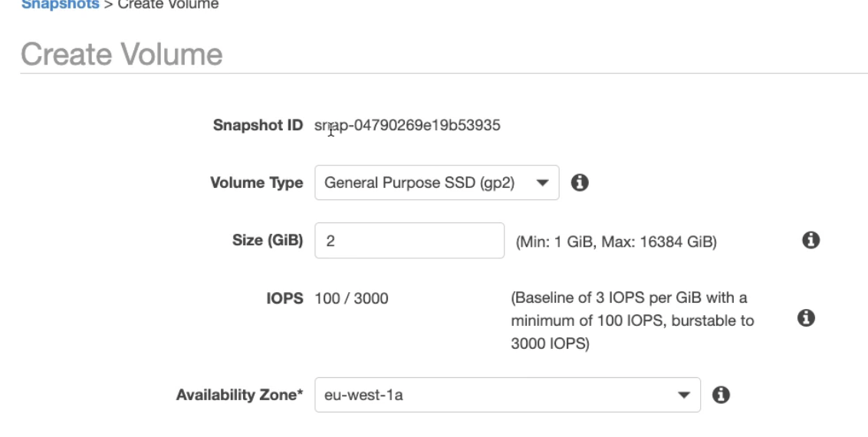Click the Create Volume page heading
Viewport: 868px width, 437px height.
pyautogui.click(x=121, y=54)
